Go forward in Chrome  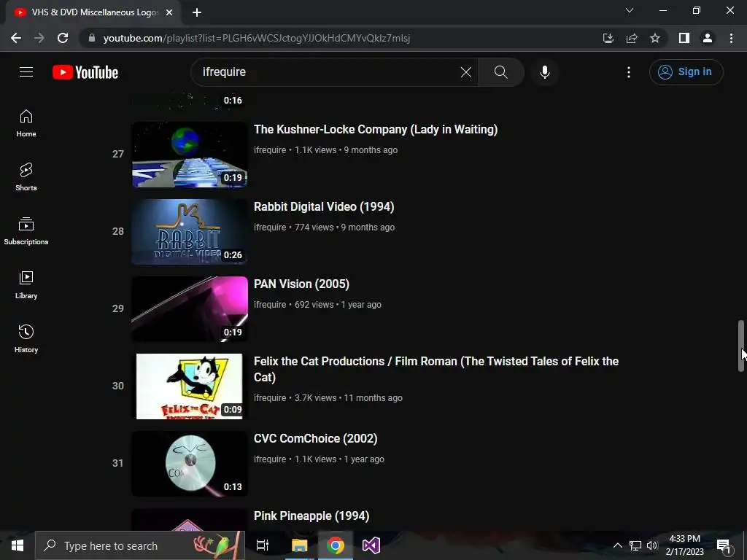click(39, 38)
